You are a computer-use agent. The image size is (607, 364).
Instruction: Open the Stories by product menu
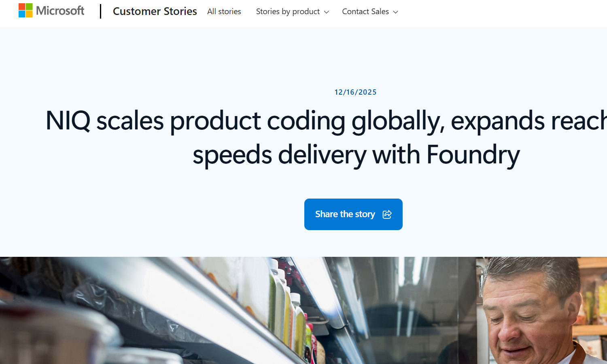(x=288, y=12)
